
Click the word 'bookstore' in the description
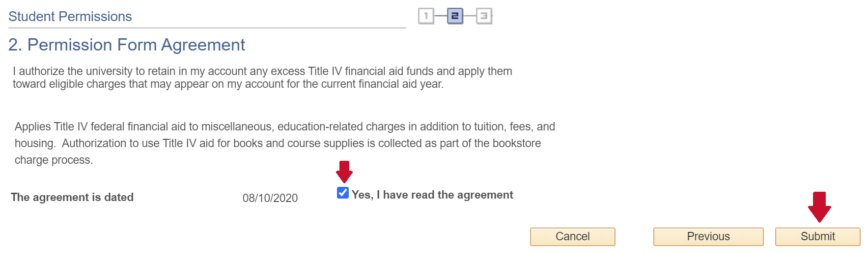coord(517,143)
